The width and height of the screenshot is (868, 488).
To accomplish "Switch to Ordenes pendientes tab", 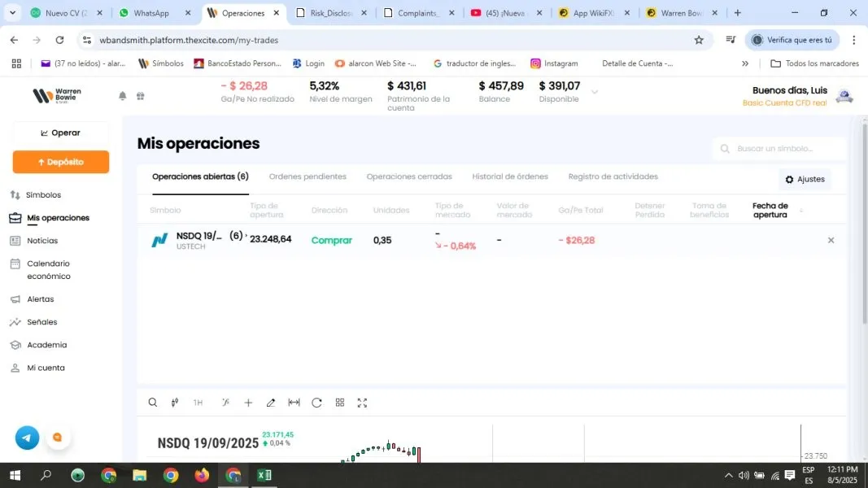I will tap(308, 176).
